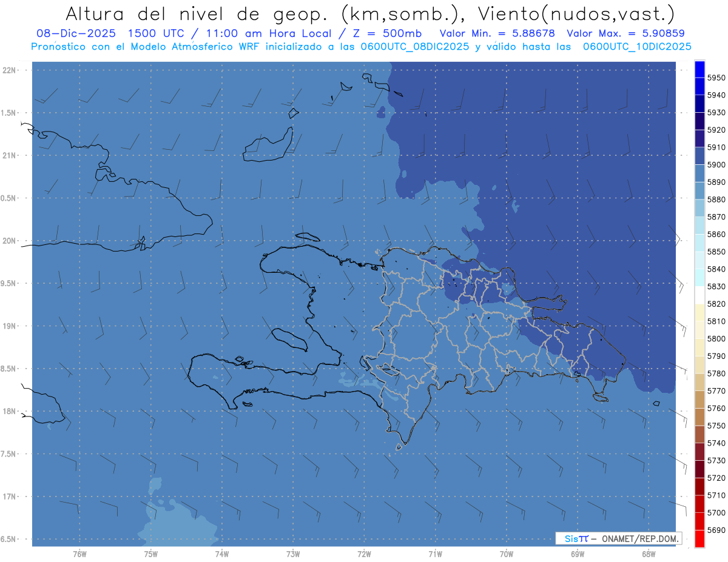Click the '71W' longitude axis label
This screenshot has width=728, height=562.
pyautogui.click(x=435, y=554)
